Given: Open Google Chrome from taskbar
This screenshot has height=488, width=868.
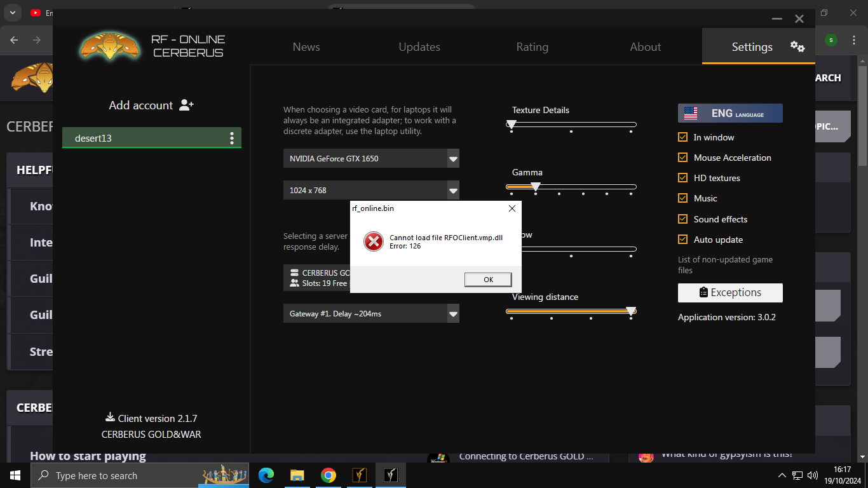Looking at the screenshot, I should coord(328,475).
